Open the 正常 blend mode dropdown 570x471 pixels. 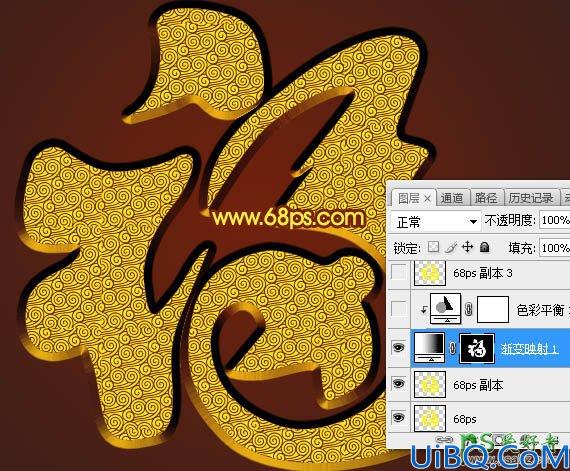click(x=435, y=221)
